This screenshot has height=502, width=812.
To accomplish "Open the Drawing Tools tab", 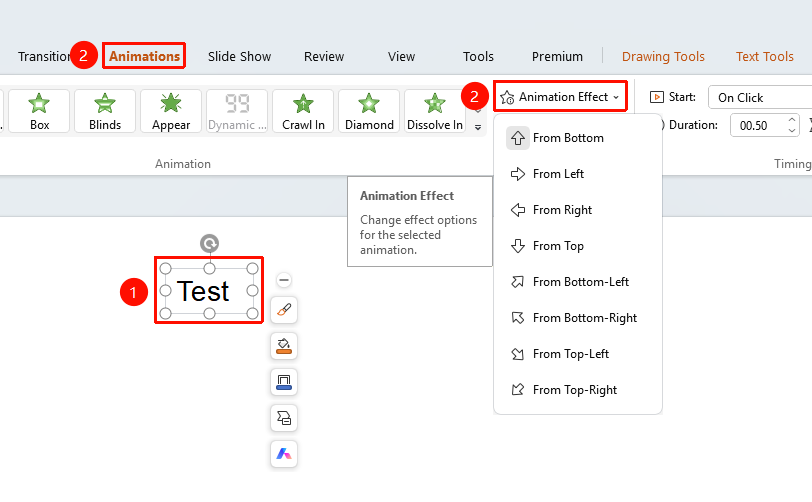I will click(x=663, y=56).
